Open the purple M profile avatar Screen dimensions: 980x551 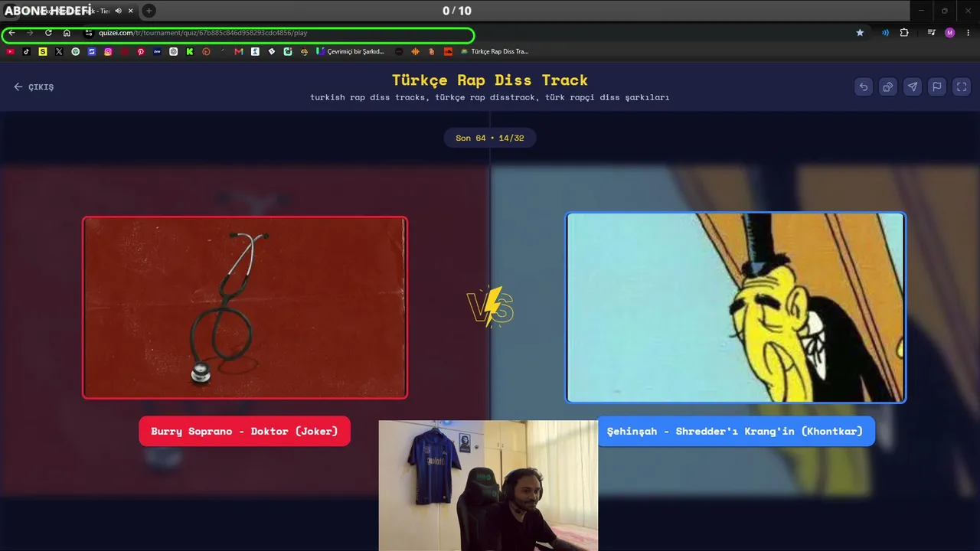coord(950,33)
